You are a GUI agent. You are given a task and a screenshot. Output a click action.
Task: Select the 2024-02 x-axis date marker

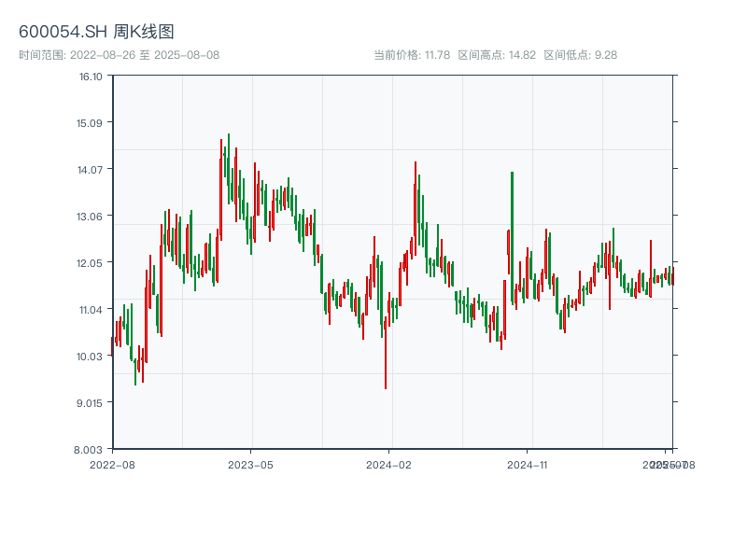(389, 464)
